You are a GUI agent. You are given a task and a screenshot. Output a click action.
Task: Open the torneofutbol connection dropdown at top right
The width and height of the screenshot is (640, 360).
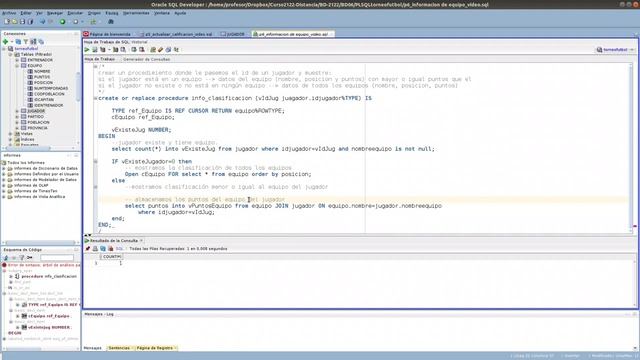pyautogui.click(x=632, y=50)
